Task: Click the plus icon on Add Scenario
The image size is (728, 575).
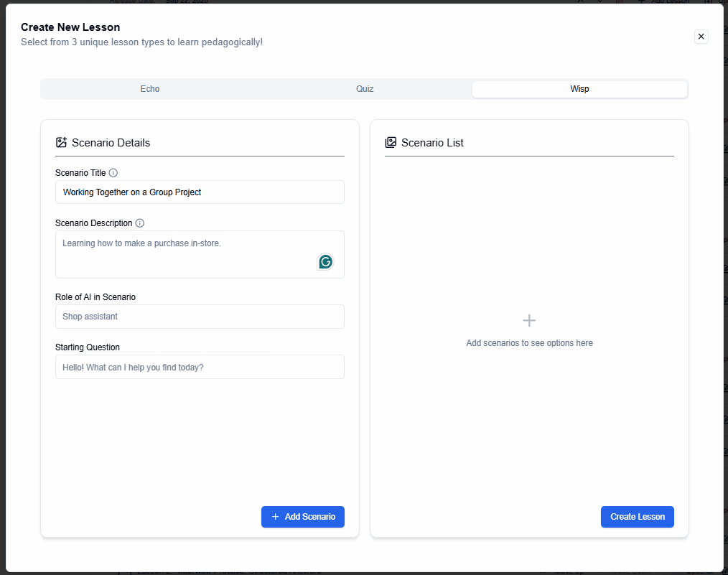Action: (x=276, y=517)
